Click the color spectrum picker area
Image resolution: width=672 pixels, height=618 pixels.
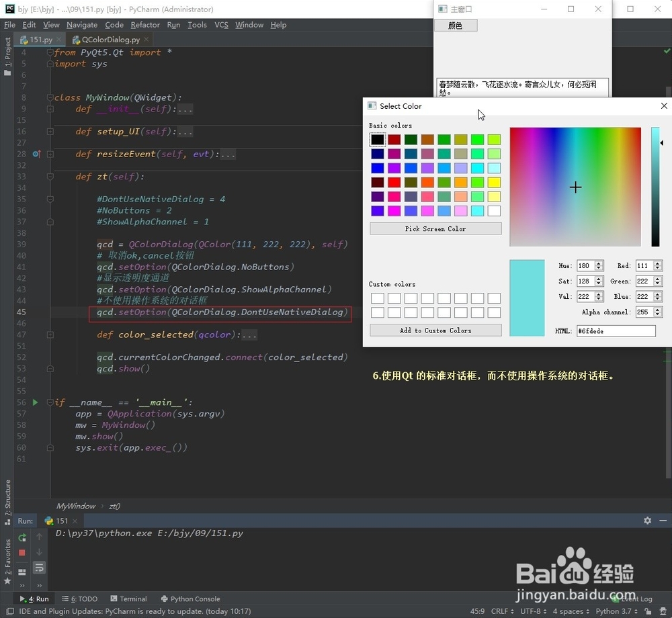(x=575, y=187)
